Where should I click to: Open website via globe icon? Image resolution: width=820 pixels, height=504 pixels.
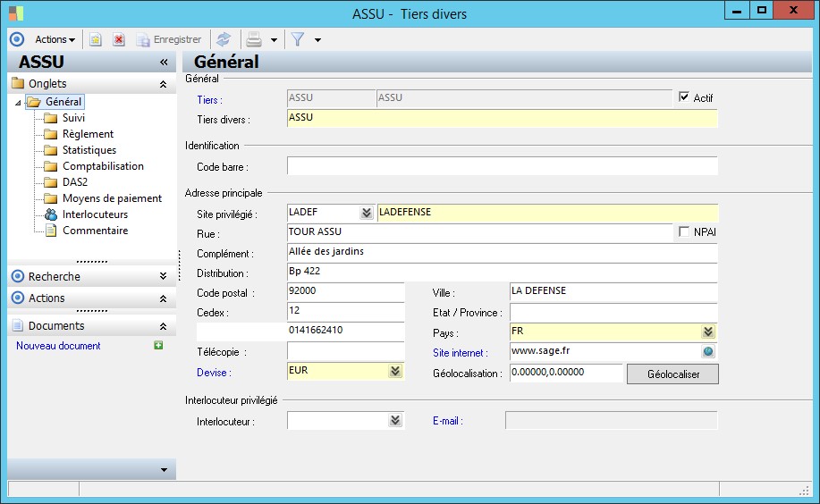pos(708,352)
